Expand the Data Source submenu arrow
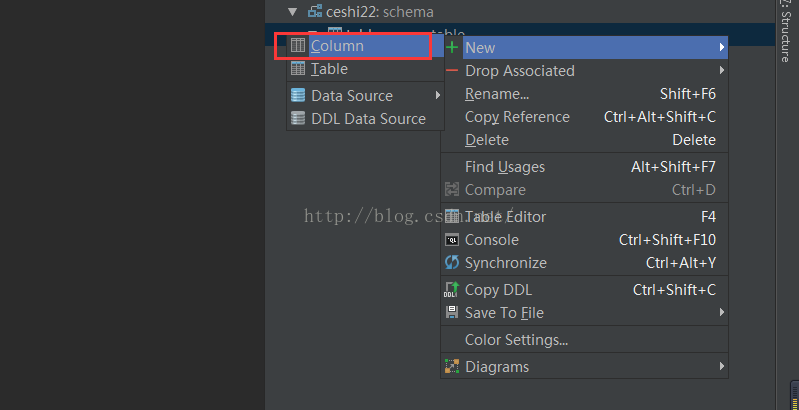The height and width of the screenshot is (410, 799). 437,95
